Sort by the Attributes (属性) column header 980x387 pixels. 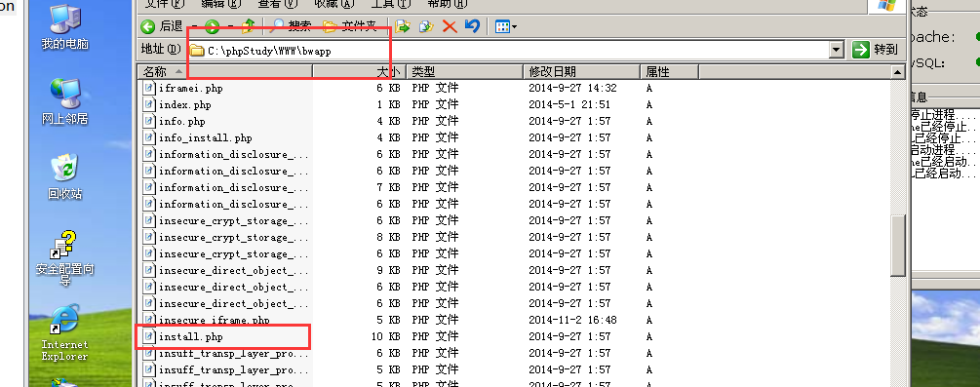click(669, 72)
